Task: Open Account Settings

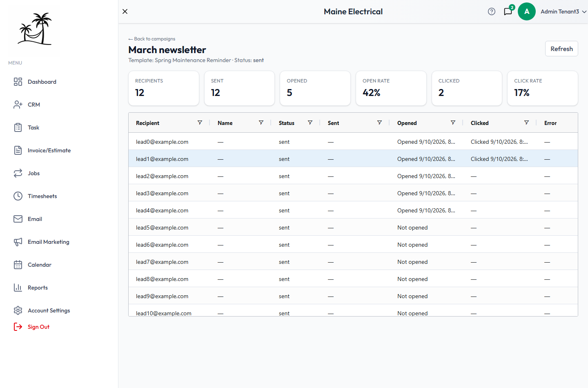Action: (49, 310)
